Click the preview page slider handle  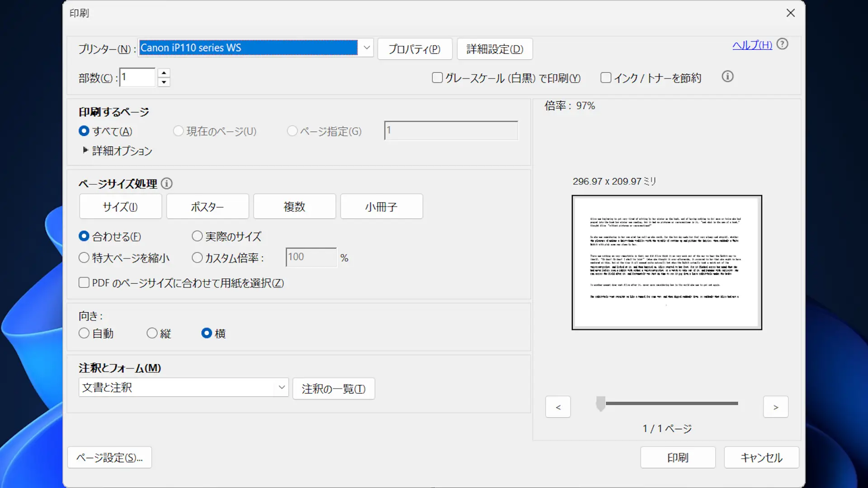[600, 404]
